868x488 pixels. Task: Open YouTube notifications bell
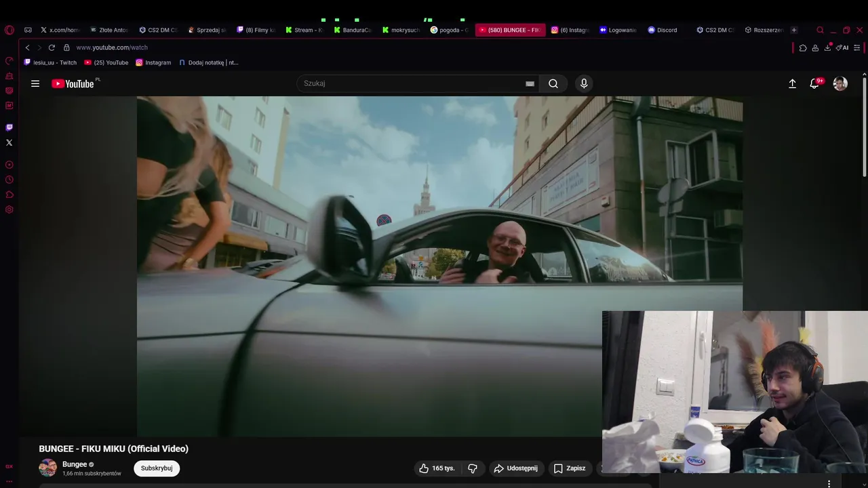coord(814,83)
